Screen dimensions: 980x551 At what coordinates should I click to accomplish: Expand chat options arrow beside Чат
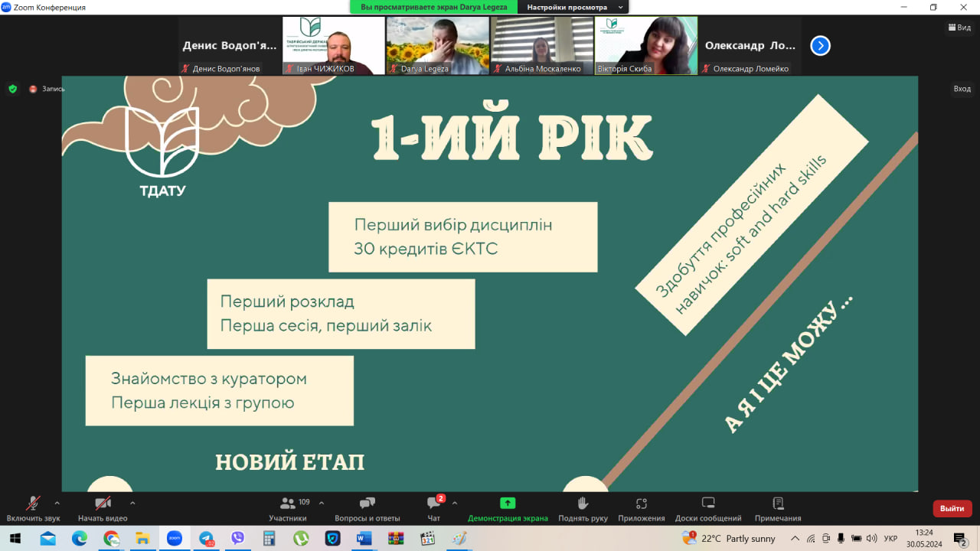click(455, 503)
